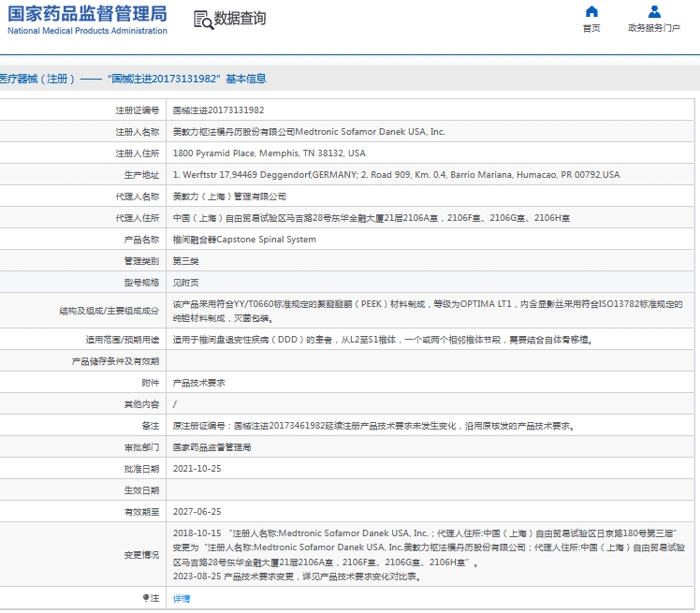
Task: Click the 变更情况 row label
Action: click(141, 555)
